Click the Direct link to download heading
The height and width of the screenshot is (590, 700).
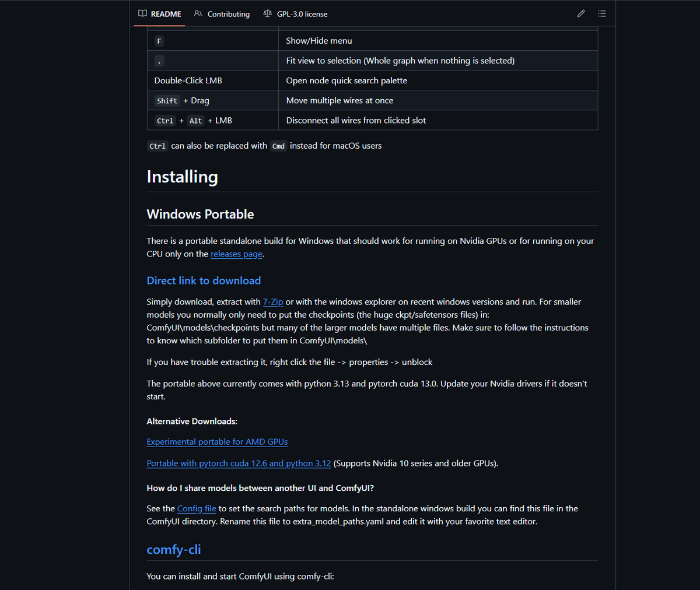(204, 280)
